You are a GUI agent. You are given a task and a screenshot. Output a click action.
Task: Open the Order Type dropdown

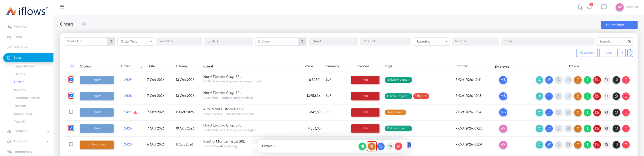136,42
